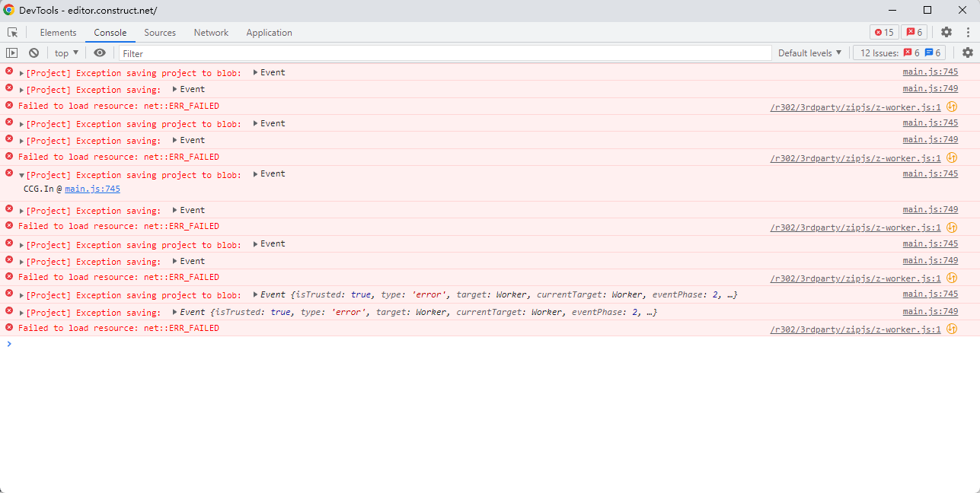Click the yellow badge beside z-worker.js link
Viewport: 980px width, 493px height.
point(951,107)
